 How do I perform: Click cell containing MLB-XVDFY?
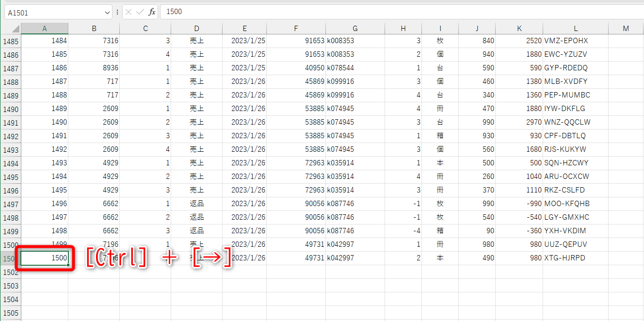click(576, 81)
